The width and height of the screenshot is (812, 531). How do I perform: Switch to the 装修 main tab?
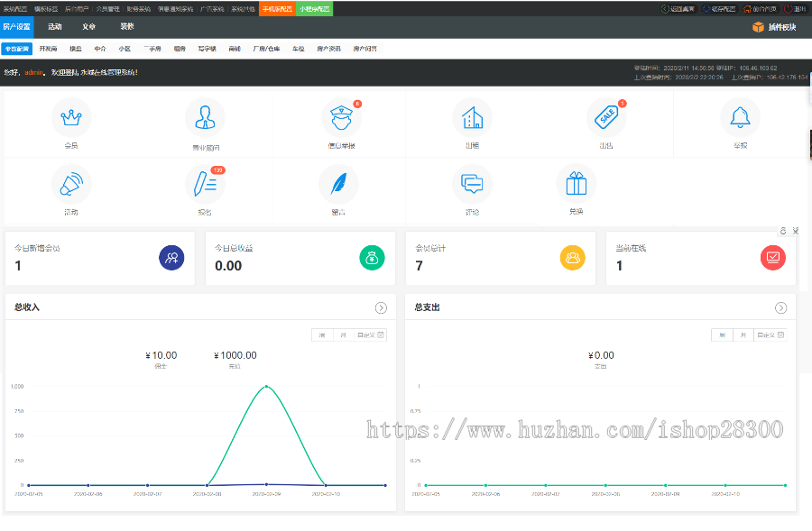click(x=127, y=27)
